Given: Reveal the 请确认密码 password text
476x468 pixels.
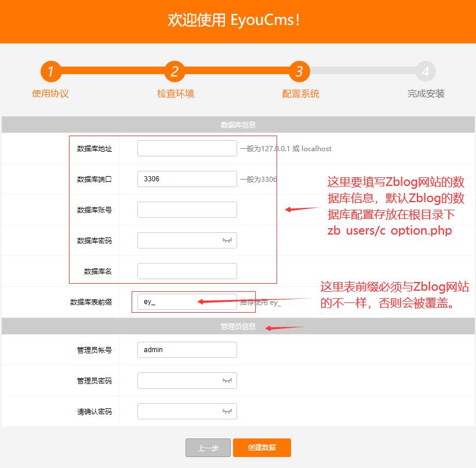Looking at the screenshot, I should coord(227,411).
